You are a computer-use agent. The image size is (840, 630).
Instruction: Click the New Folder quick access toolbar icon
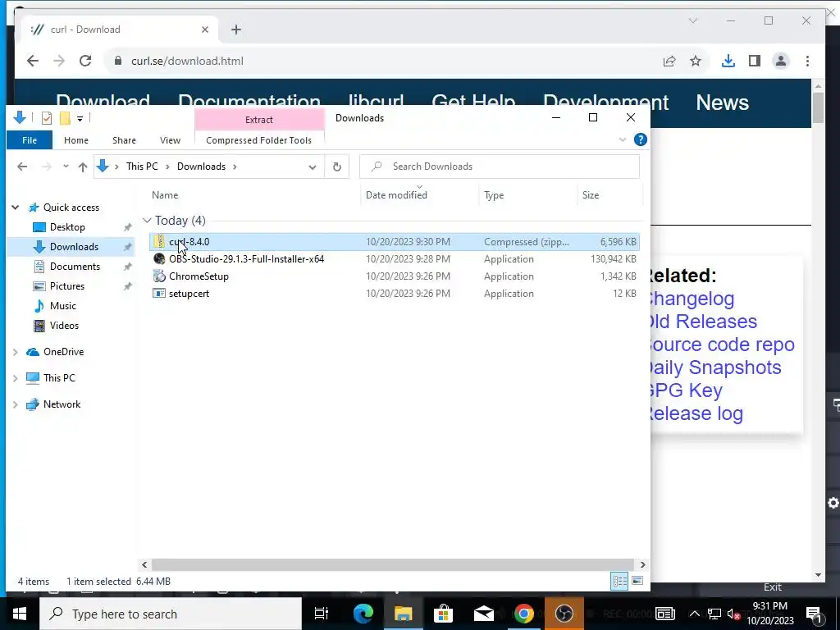pyautogui.click(x=65, y=118)
